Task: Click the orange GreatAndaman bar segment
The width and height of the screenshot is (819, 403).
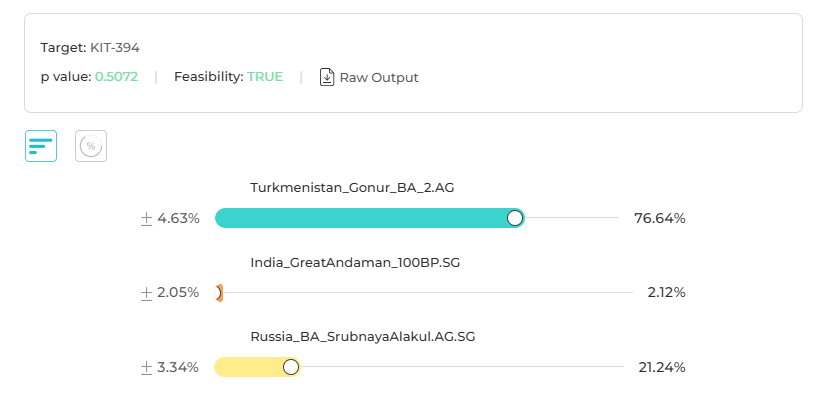Action: point(220,293)
